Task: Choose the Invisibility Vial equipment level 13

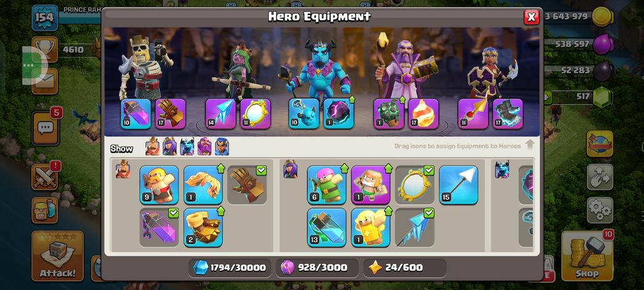Action: tap(326, 227)
